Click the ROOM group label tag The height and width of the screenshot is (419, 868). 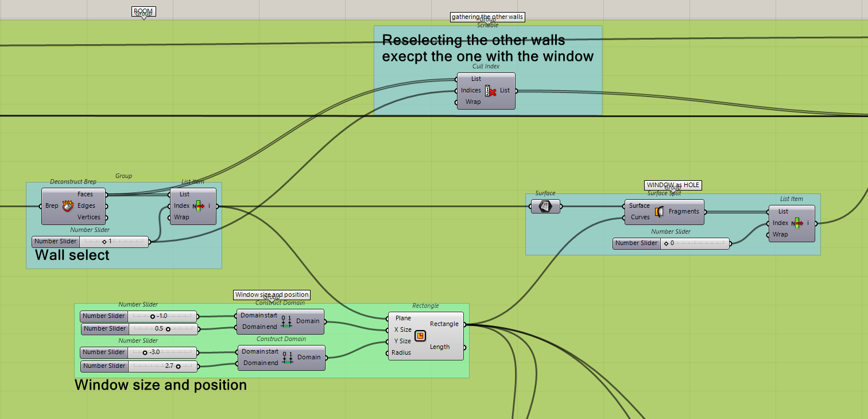(x=144, y=11)
